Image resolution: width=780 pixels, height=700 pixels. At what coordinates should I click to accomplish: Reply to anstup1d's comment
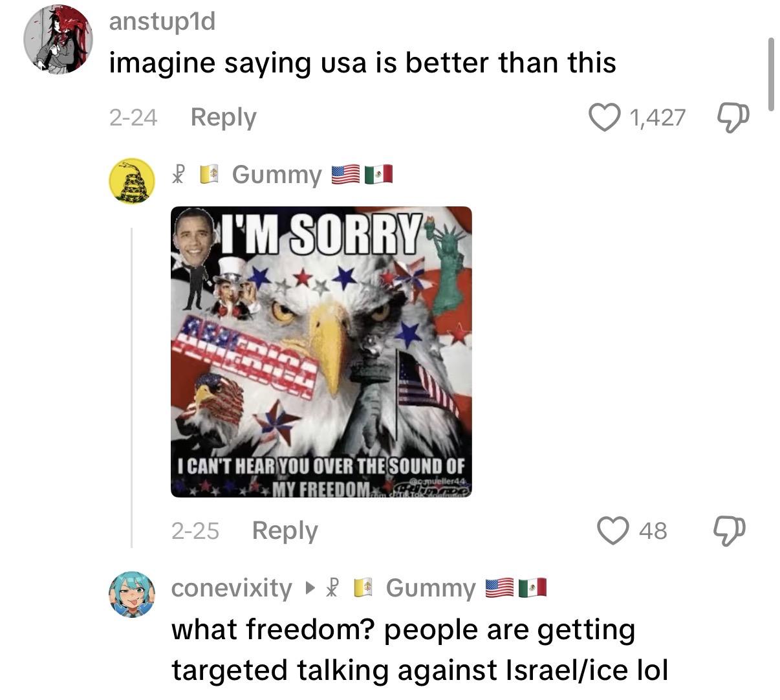coord(223,117)
